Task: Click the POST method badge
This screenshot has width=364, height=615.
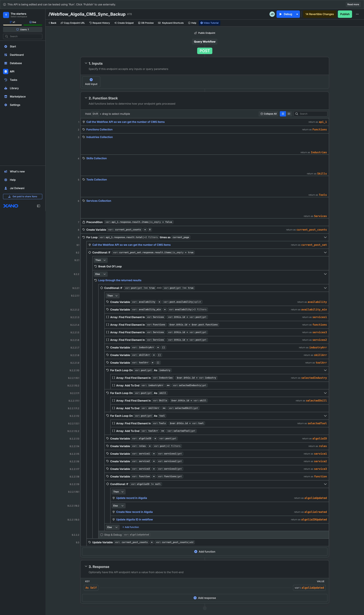Action: tap(205, 51)
